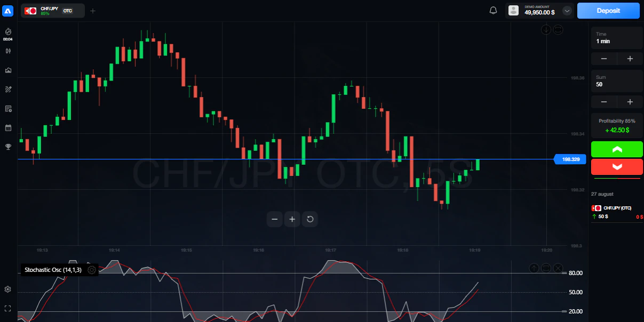Click the 80.00 oscillator level label
Image resolution: width=644 pixels, height=322 pixels.
(x=576, y=273)
